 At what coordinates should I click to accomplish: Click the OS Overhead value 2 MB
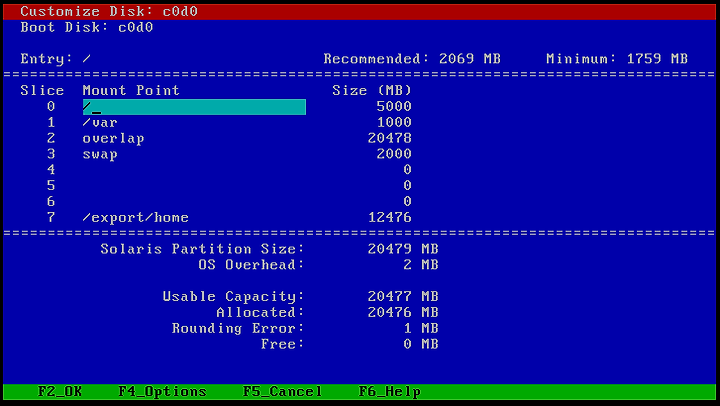(x=421, y=265)
